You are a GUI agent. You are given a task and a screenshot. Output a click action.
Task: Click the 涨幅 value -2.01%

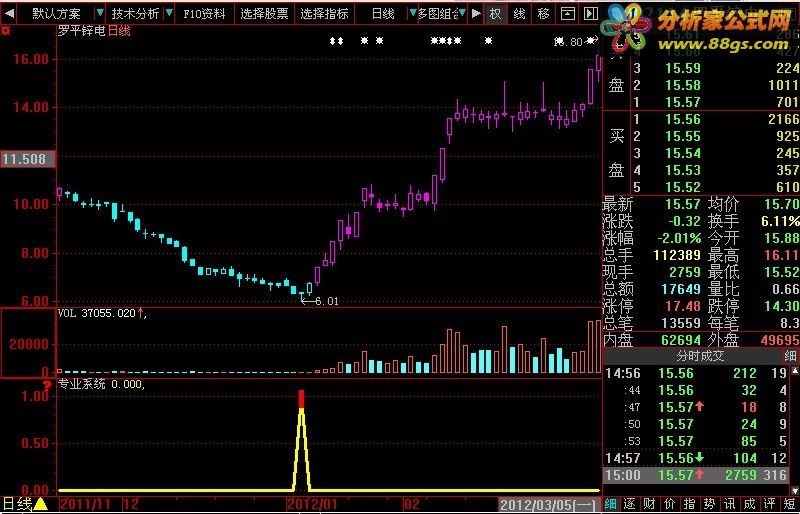point(680,238)
